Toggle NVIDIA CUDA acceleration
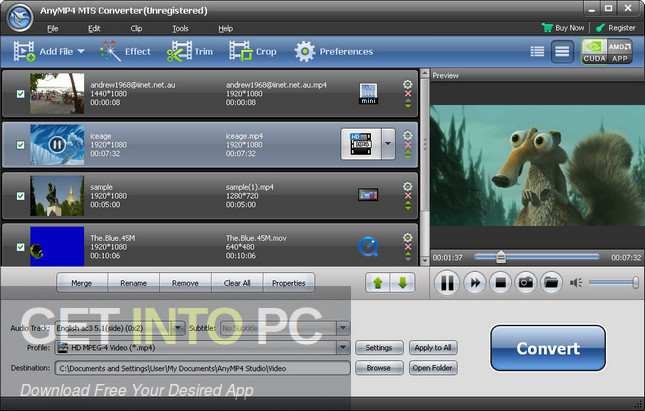Image resolution: width=645 pixels, height=411 pixels. tap(594, 51)
